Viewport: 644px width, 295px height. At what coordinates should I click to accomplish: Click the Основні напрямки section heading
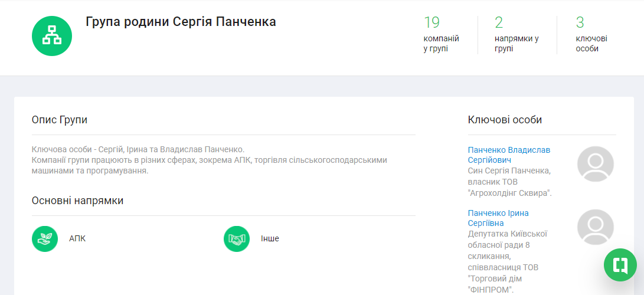point(77,201)
